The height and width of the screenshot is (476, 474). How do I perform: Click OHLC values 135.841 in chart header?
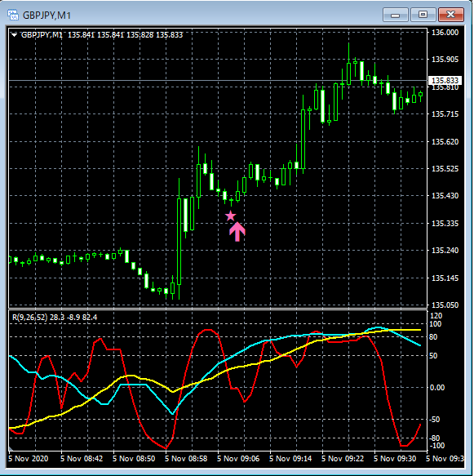point(81,35)
